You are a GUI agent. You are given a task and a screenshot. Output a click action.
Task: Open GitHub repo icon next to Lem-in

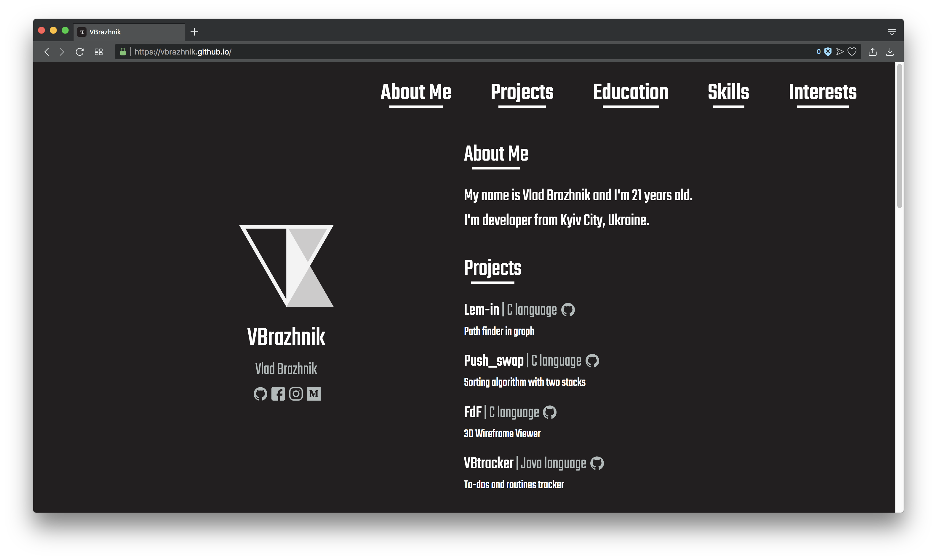(x=568, y=310)
